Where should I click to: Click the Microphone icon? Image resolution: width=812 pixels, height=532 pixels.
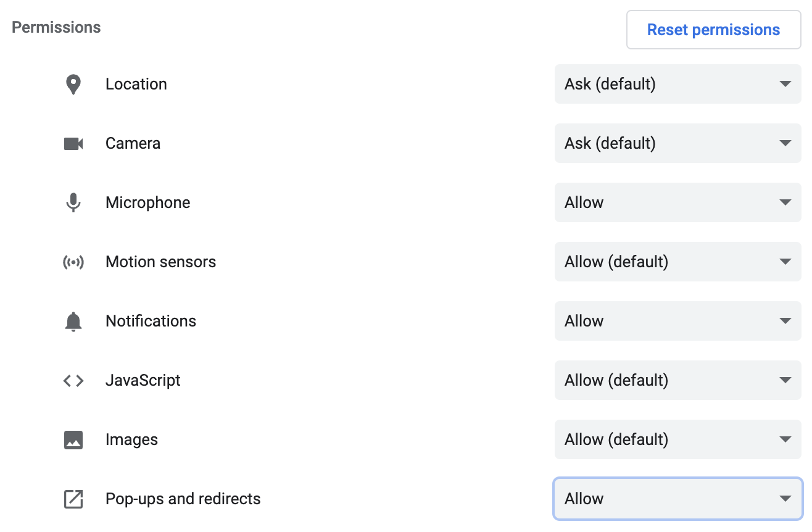tap(73, 202)
